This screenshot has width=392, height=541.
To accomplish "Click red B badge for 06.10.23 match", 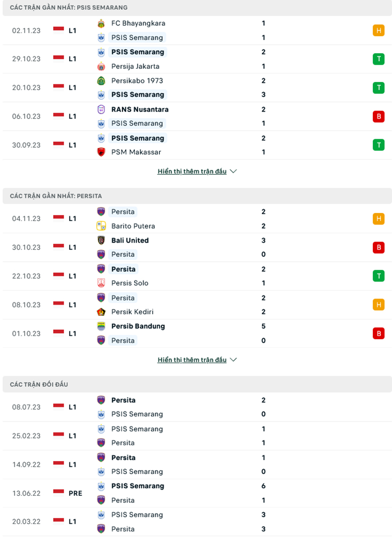I will [x=378, y=117].
